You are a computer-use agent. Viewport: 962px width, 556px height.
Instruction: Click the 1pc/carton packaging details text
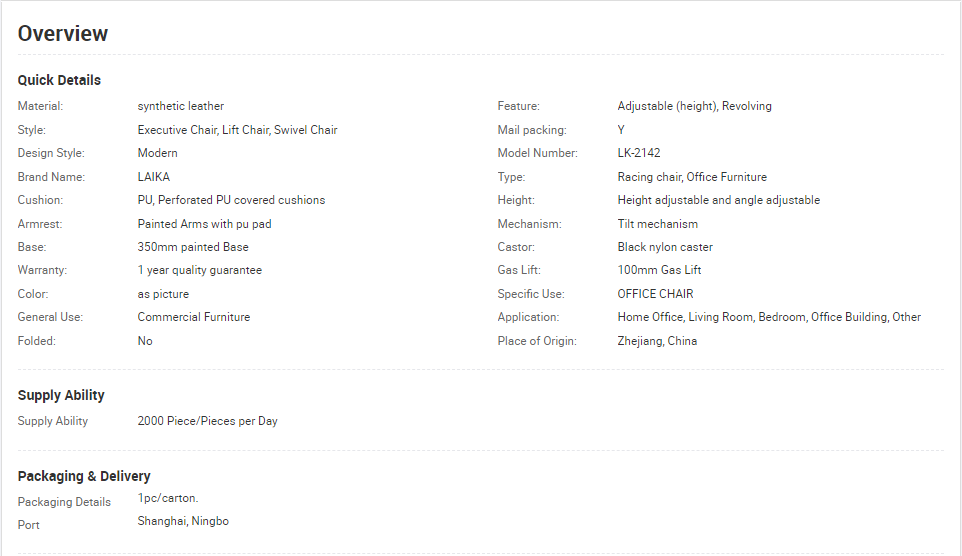167,498
